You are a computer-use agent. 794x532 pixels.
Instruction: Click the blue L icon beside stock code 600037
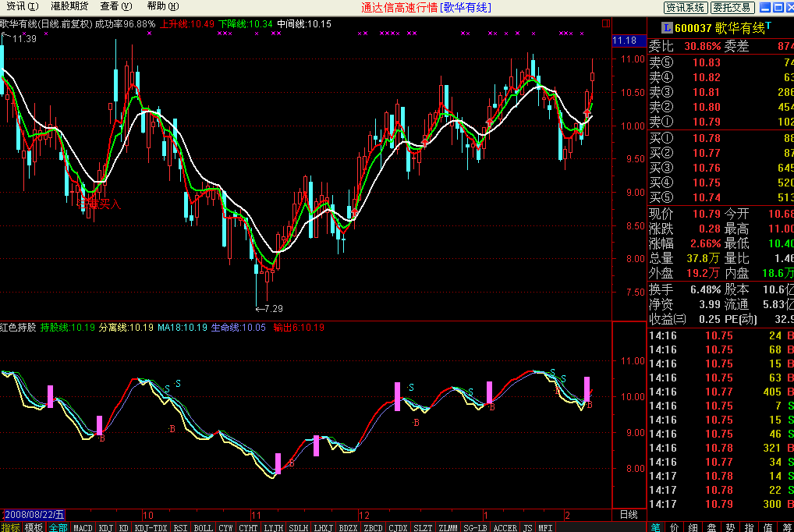coord(667,28)
